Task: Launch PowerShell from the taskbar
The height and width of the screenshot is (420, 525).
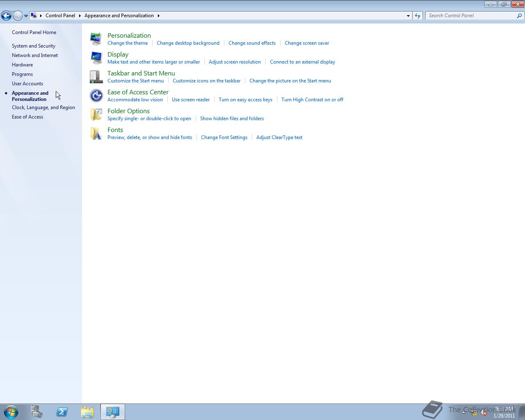Action: [x=62, y=412]
